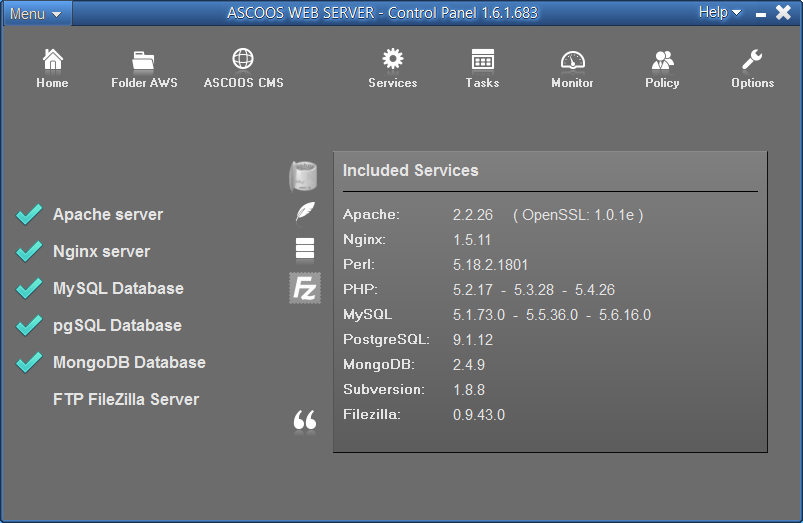Toggle the MySQL Database checkmark
803x523 pixels.
coord(29,288)
